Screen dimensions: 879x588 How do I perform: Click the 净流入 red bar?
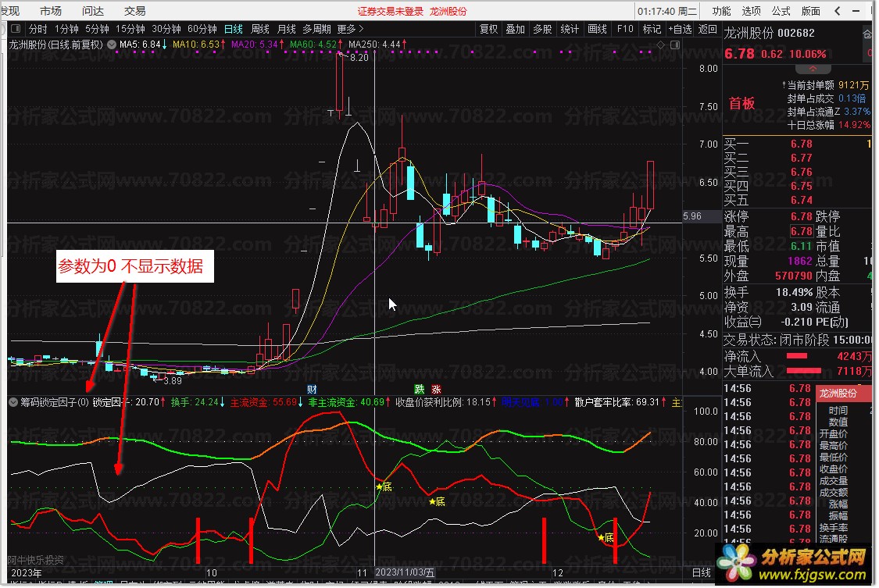coord(797,356)
